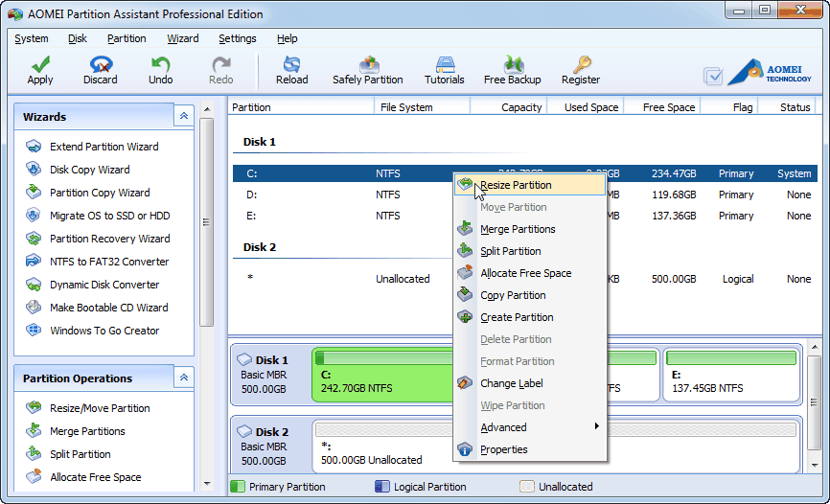Image resolution: width=830 pixels, height=504 pixels.
Task: Open Partition Recovery Wizard
Action: coord(99,239)
